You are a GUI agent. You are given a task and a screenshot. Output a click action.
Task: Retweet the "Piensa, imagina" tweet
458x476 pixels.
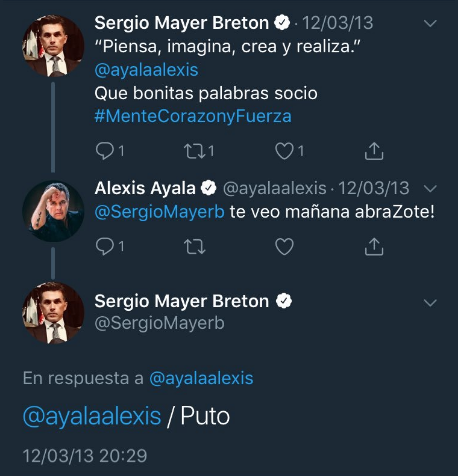coord(195,151)
